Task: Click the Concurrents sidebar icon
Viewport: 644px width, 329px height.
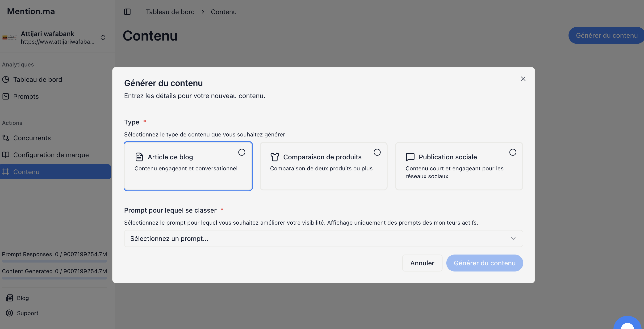Action: pos(6,138)
